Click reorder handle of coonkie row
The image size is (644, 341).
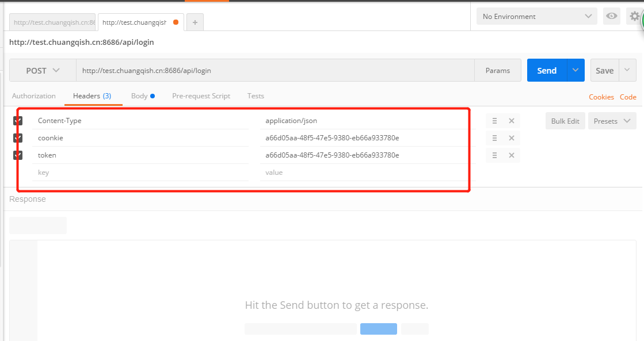coord(494,138)
